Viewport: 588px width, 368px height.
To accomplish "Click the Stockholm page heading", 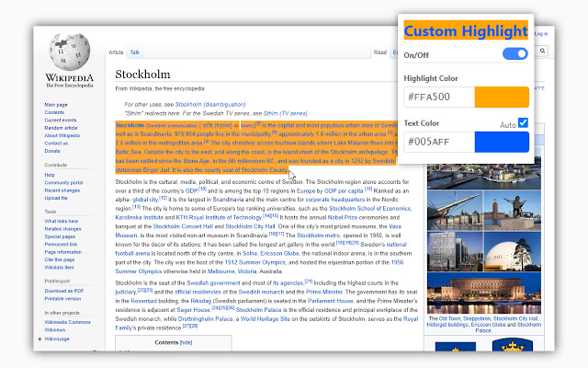I will point(142,75).
